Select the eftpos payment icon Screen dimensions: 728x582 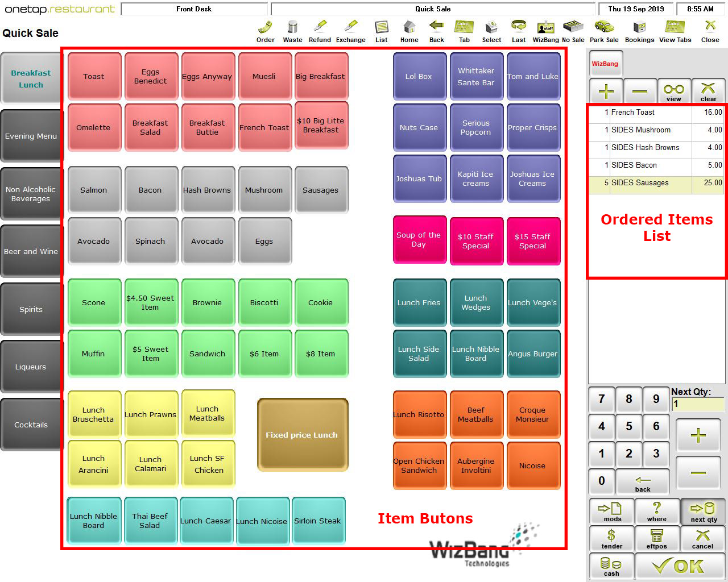click(657, 538)
